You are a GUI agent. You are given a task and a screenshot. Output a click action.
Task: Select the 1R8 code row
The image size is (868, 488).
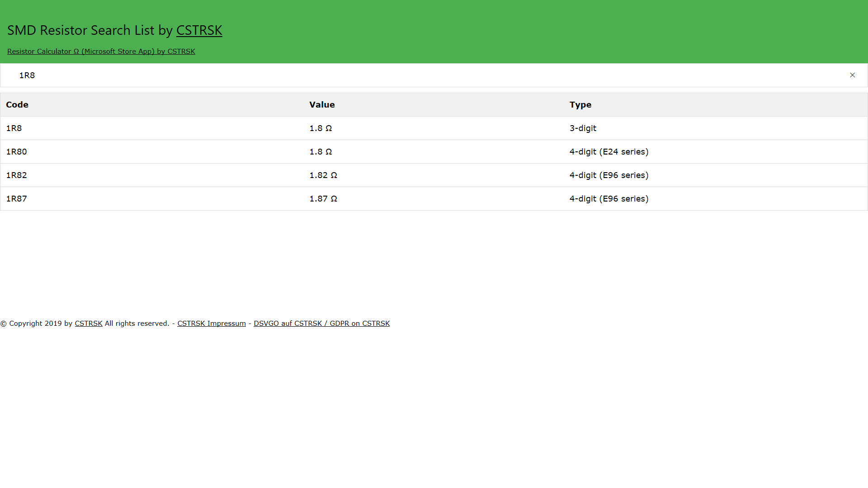14,128
